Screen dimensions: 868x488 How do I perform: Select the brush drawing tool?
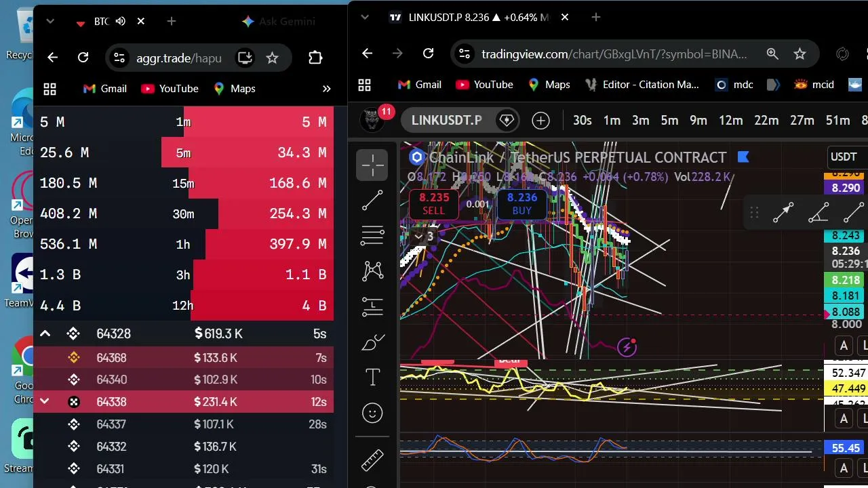(x=372, y=342)
